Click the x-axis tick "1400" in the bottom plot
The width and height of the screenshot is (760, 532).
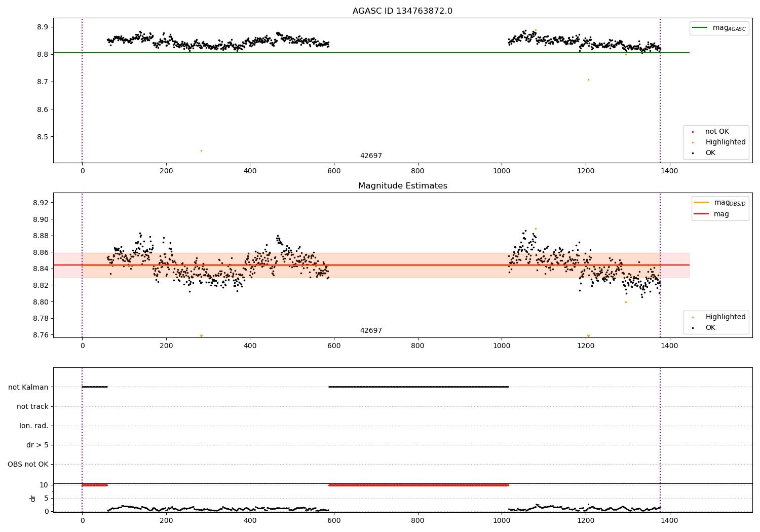click(670, 520)
